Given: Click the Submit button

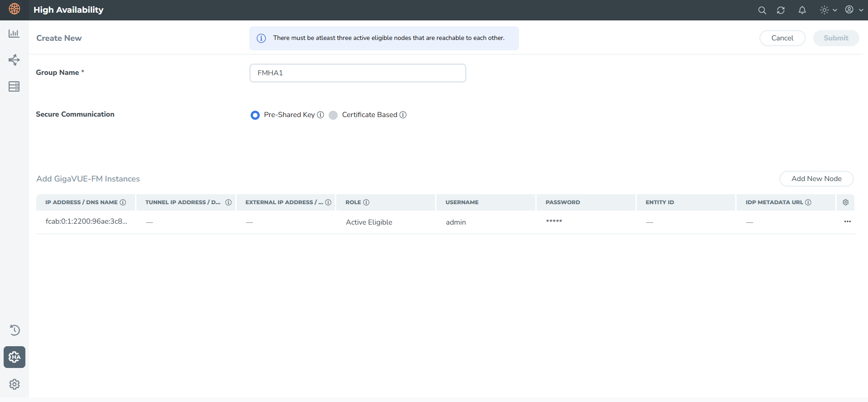Looking at the screenshot, I should point(835,38).
